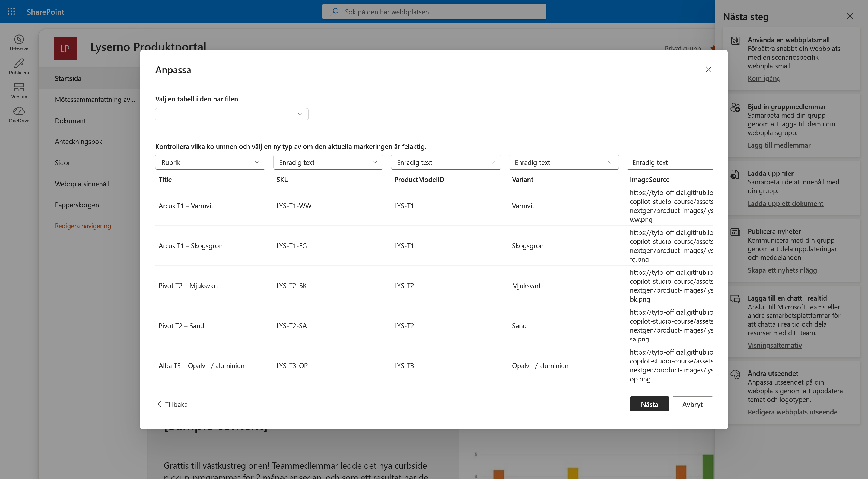Change column type for Variant

click(x=563, y=162)
